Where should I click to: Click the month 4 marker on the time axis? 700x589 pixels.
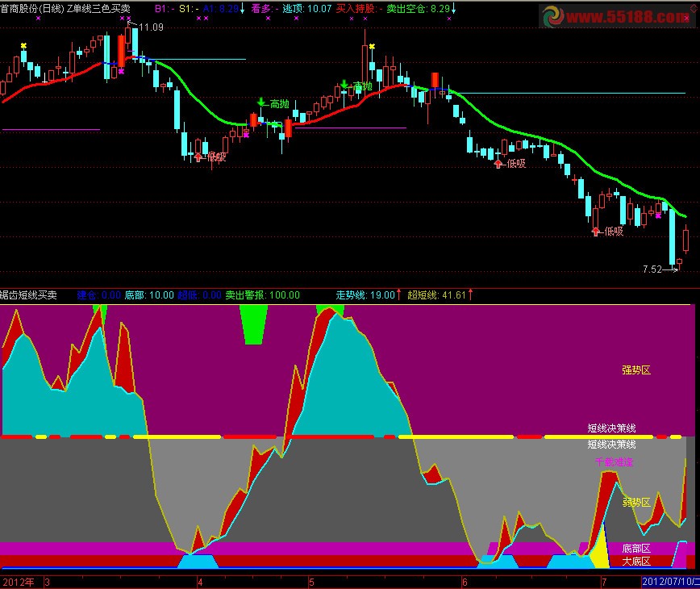[200, 583]
